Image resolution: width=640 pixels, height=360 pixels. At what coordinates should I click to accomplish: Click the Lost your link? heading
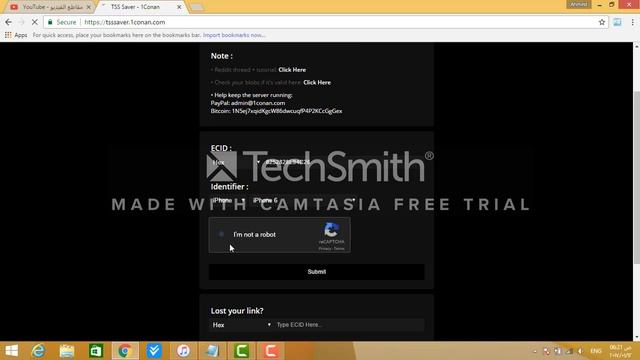pos(237,311)
